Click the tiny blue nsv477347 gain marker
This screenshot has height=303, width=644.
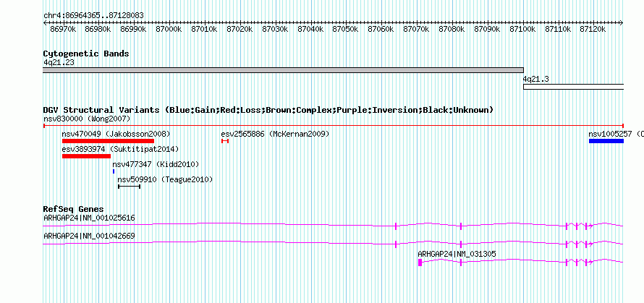[x=114, y=171]
